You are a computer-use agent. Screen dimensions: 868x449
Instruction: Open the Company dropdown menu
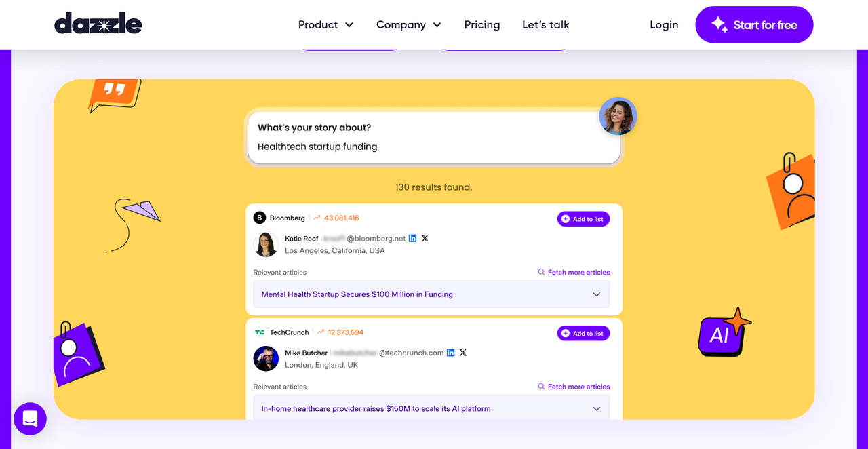(x=408, y=25)
